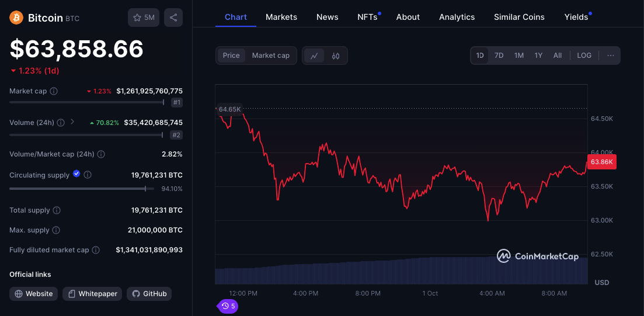The width and height of the screenshot is (644, 316).
Task: Expand Volume (24h) chevron arrow
Action: pos(72,122)
